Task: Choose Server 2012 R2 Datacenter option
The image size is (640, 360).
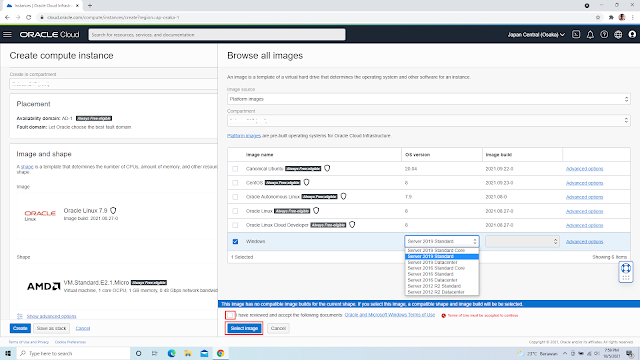Action: point(442,292)
